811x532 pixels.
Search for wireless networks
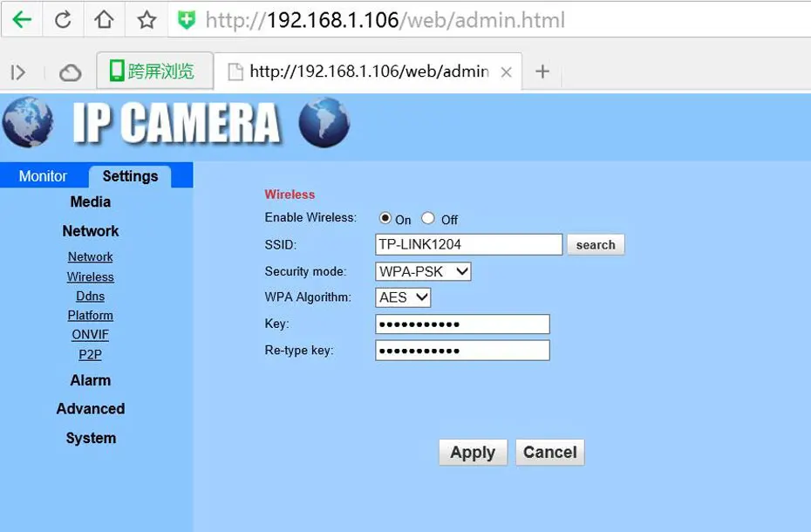tap(596, 245)
